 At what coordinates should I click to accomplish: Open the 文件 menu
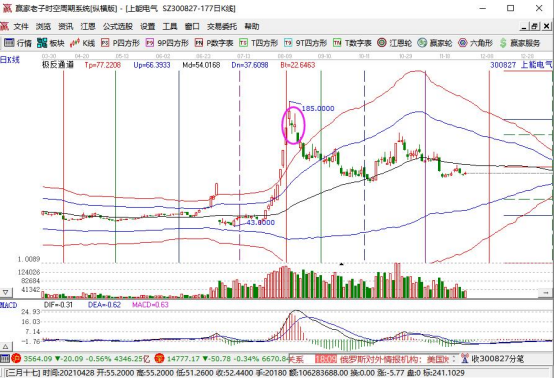21,26
